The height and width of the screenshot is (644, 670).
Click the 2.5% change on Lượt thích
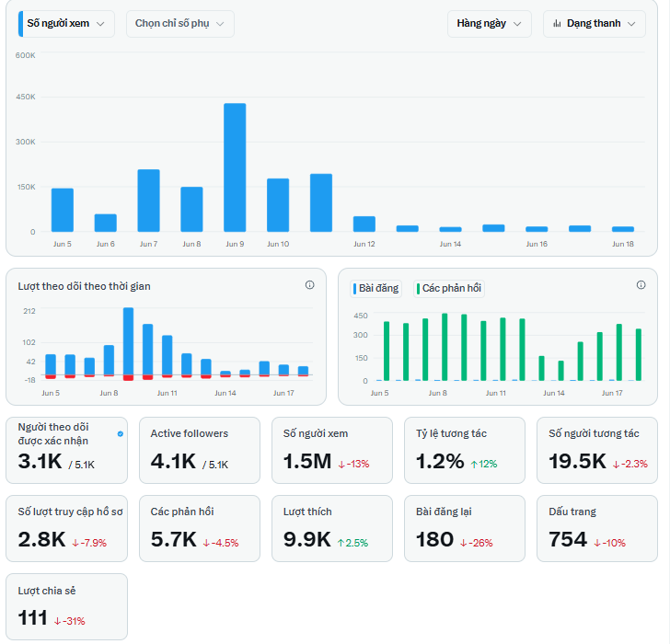[x=352, y=543]
